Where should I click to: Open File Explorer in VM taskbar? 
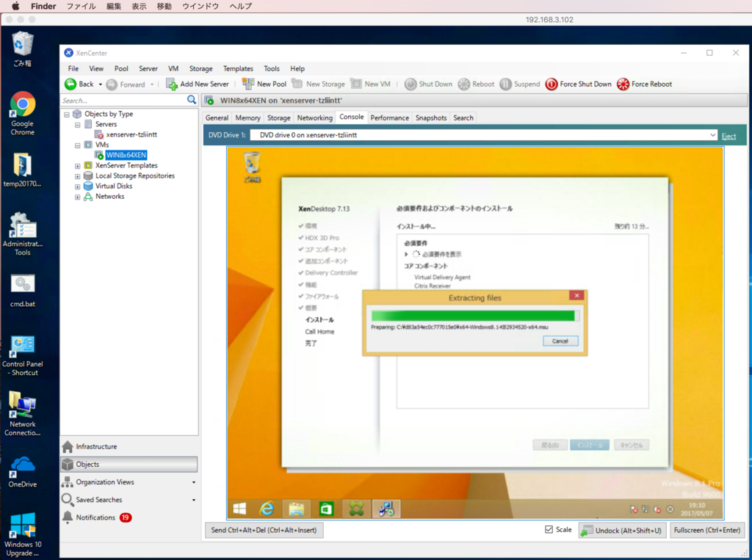pos(297,509)
